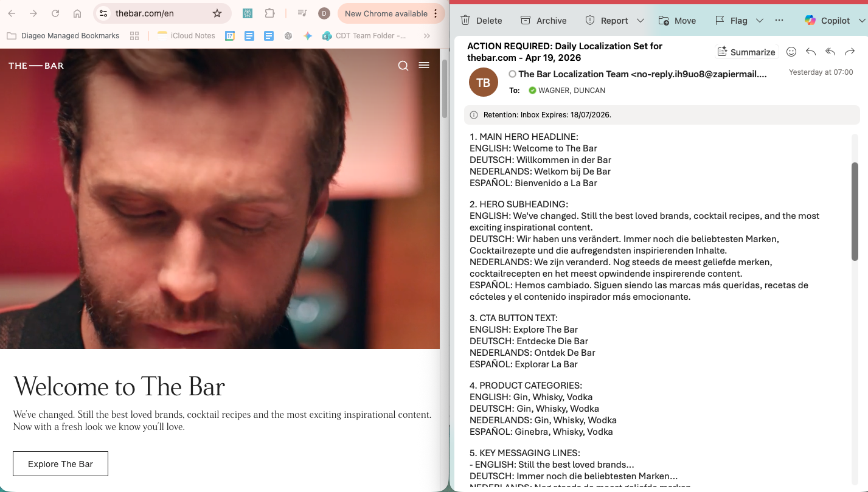Reply all to the email
868x492 pixels.
pos(830,52)
